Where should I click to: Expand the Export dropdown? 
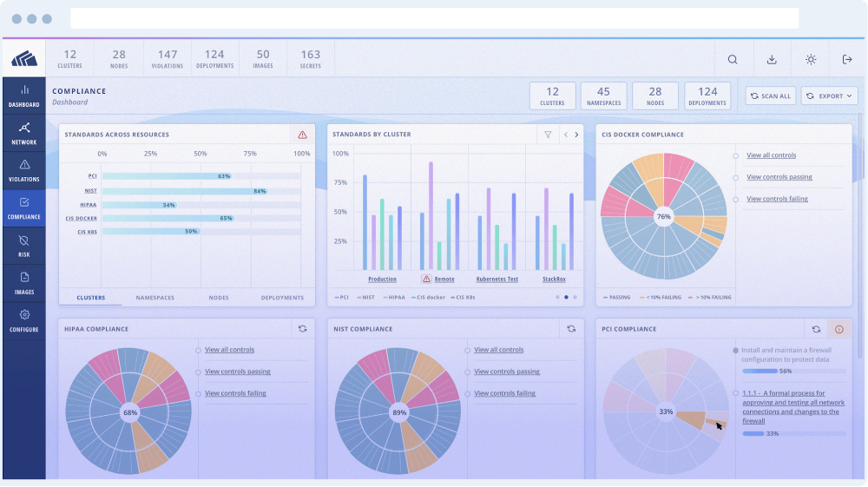[x=829, y=95]
